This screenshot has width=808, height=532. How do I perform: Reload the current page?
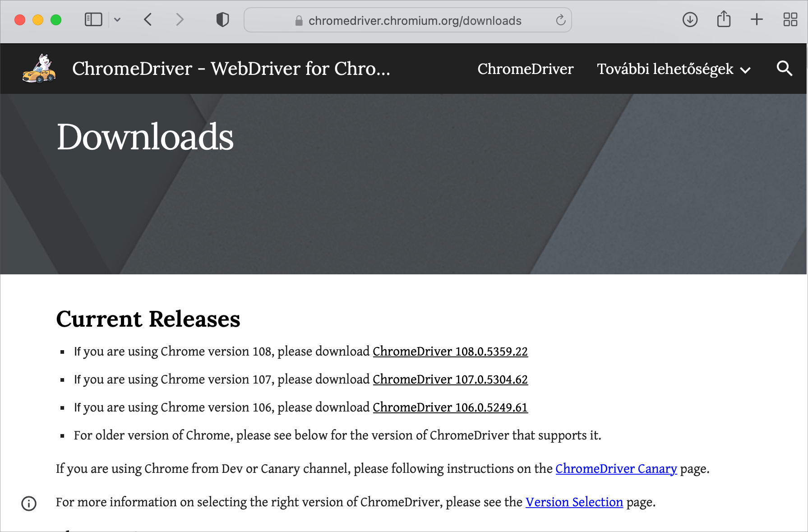click(x=560, y=20)
